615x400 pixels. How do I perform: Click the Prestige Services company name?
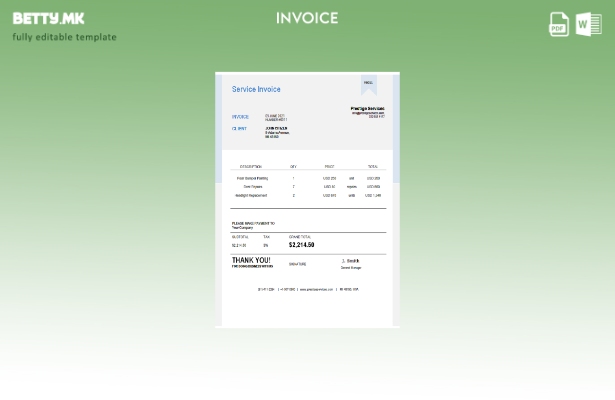point(367,108)
